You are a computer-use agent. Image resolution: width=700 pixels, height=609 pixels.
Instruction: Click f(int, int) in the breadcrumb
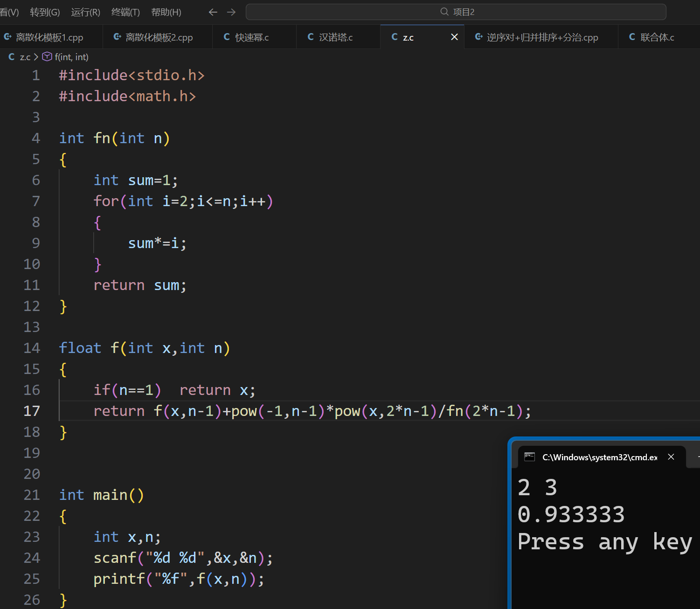(71, 57)
